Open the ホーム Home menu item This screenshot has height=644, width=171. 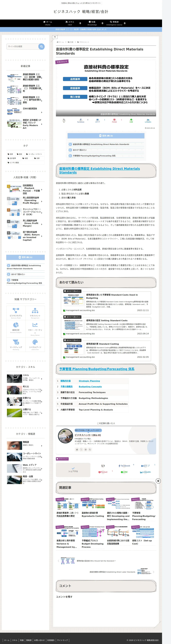tap(48, 23)
